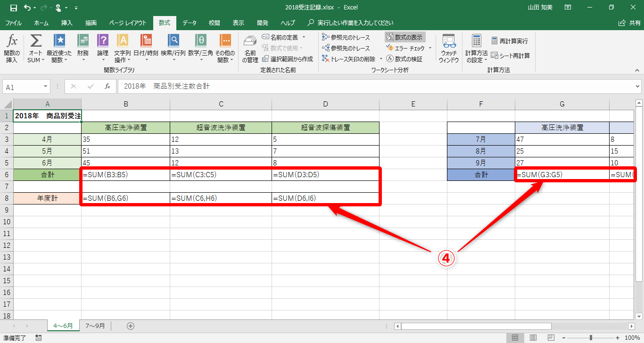Open the Watch Window (ウォッチ ウィンドウ)
Screen dimensions: 644x343
pos(448,49)
